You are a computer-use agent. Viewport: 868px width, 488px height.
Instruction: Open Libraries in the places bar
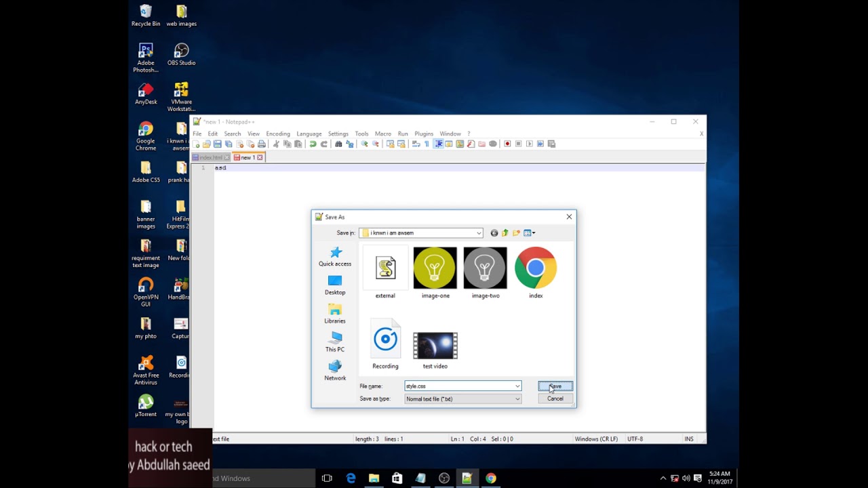pos(335,314)
